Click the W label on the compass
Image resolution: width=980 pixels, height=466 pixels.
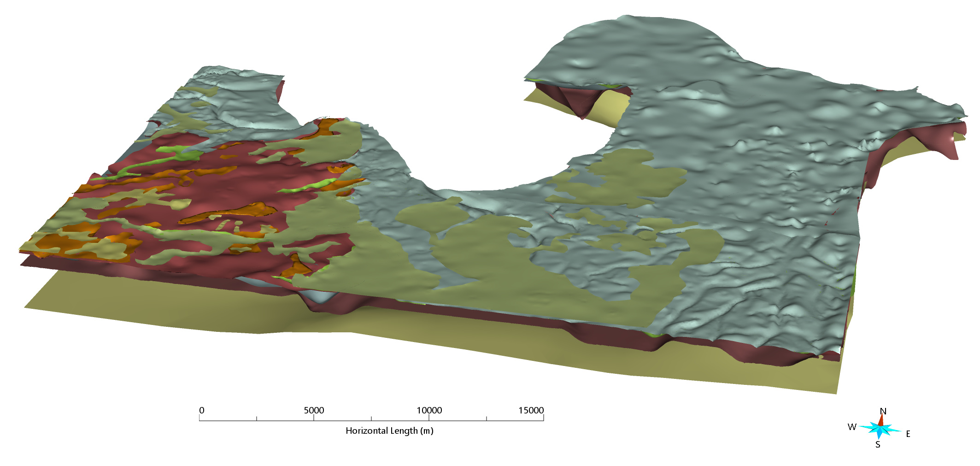tap(852, 427)
